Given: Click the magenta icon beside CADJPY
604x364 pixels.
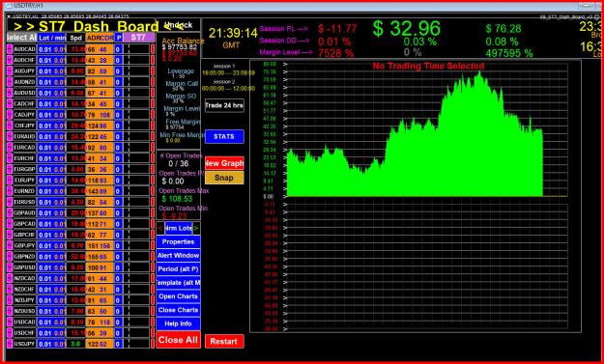Looking at the screenshot, I should point(10,115).
